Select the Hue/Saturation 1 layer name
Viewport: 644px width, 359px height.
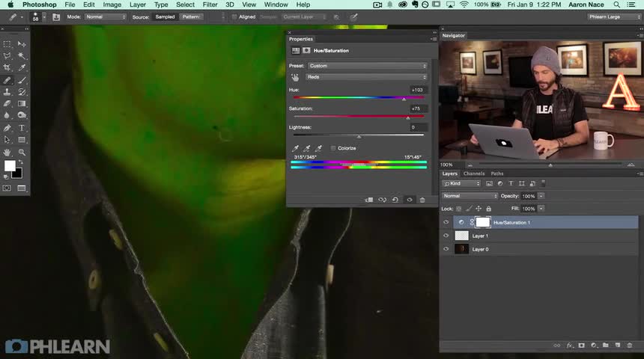[511, 222]
